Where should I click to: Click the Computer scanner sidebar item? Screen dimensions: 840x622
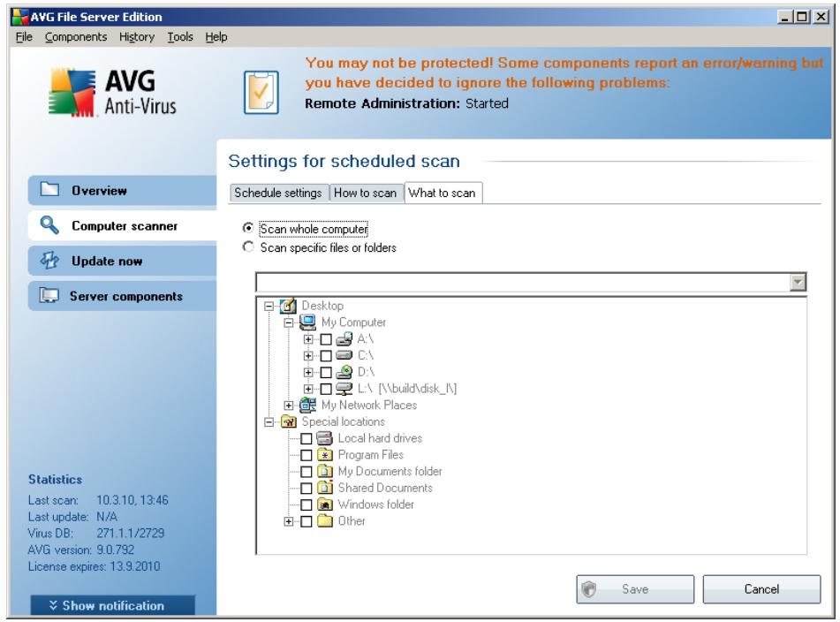(122, 225)
